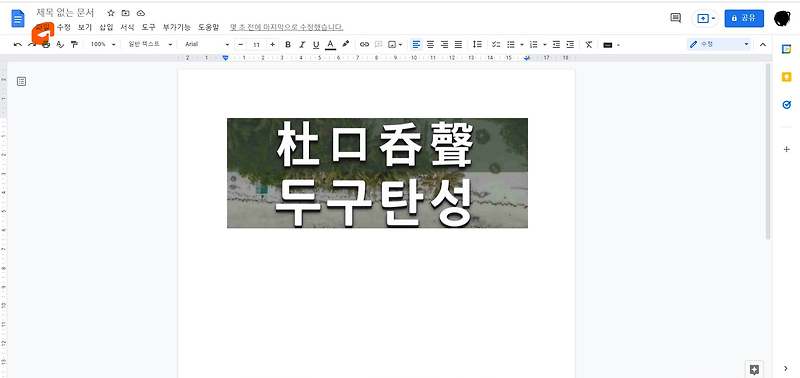Open the comment history

(676, 18)
